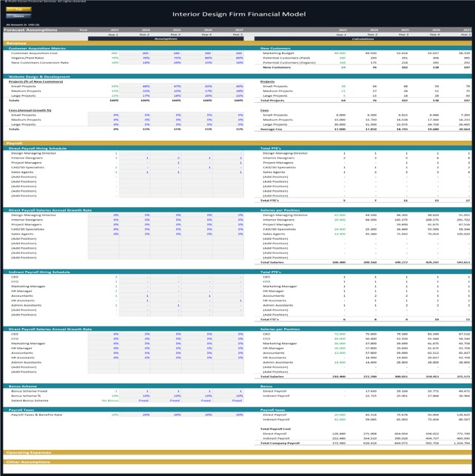This screenshot has width=475, height=476.
Task: Click the Marketing Manager hiring schedule label
Action: coord(28,286)
